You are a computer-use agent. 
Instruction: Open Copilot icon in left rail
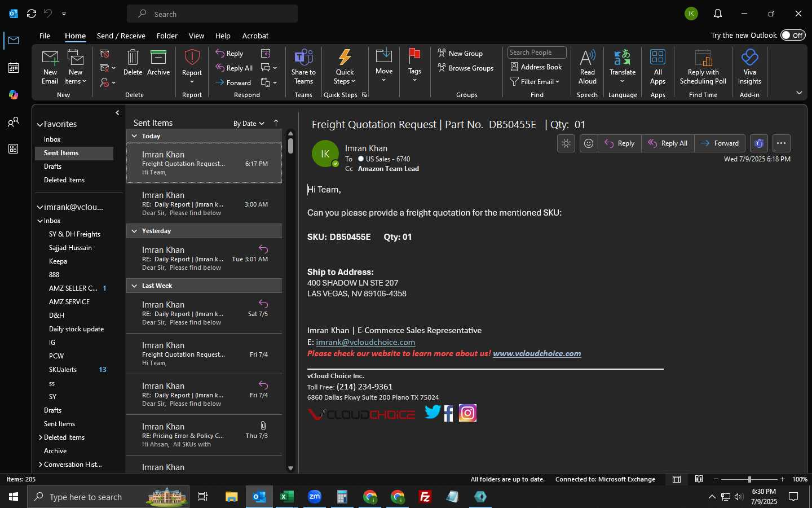pos(14,95)
